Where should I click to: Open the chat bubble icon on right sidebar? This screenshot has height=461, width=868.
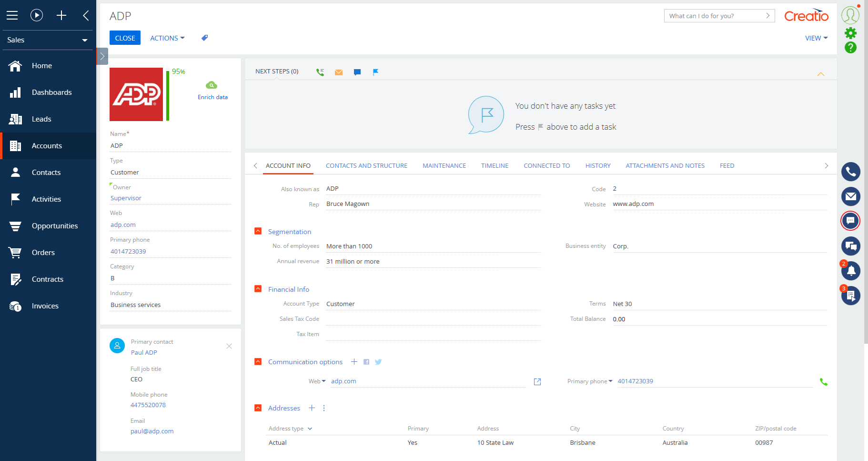click(x=851, y=221)
